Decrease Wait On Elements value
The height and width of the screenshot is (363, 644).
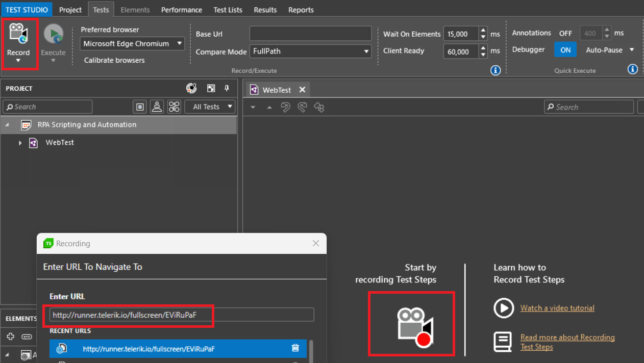click(483, 37)
